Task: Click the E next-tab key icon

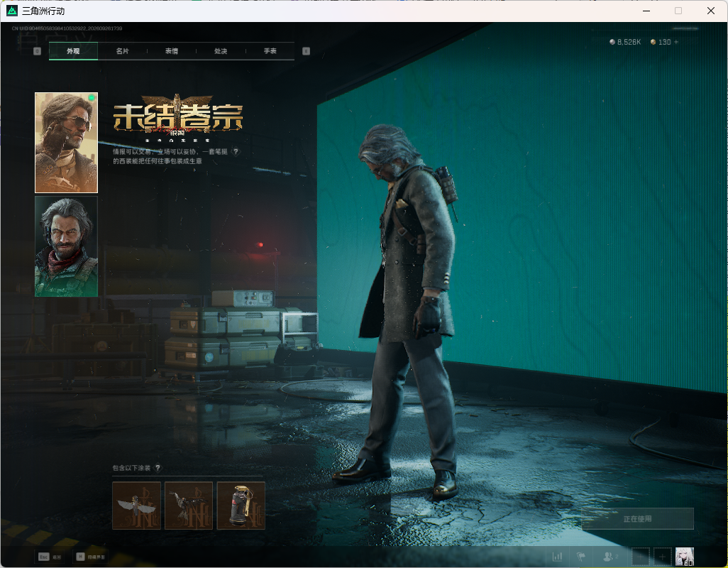Action: coord(306,51)
